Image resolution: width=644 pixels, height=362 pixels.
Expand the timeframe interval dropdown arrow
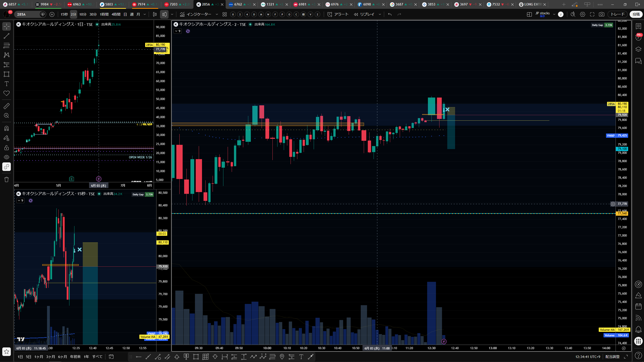(145, 14)
